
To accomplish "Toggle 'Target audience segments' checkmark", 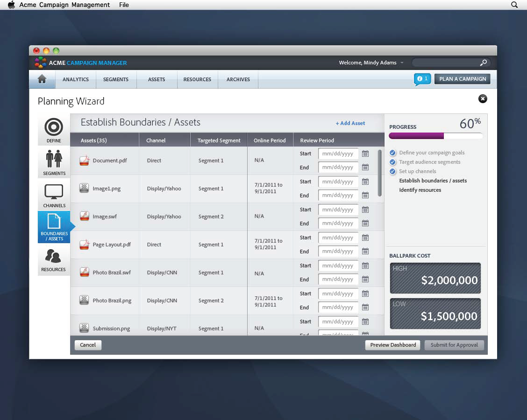I will pyautogui.click(x=392, y=162).
